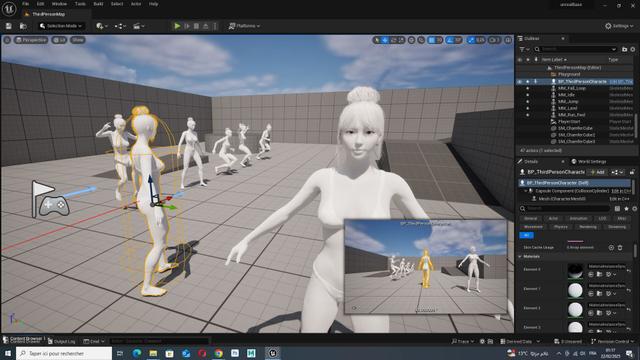Toggle visibility of BP_ThirdPersonCharacter in Outliner
The image size is (640, 360).
tap(520, 82)
